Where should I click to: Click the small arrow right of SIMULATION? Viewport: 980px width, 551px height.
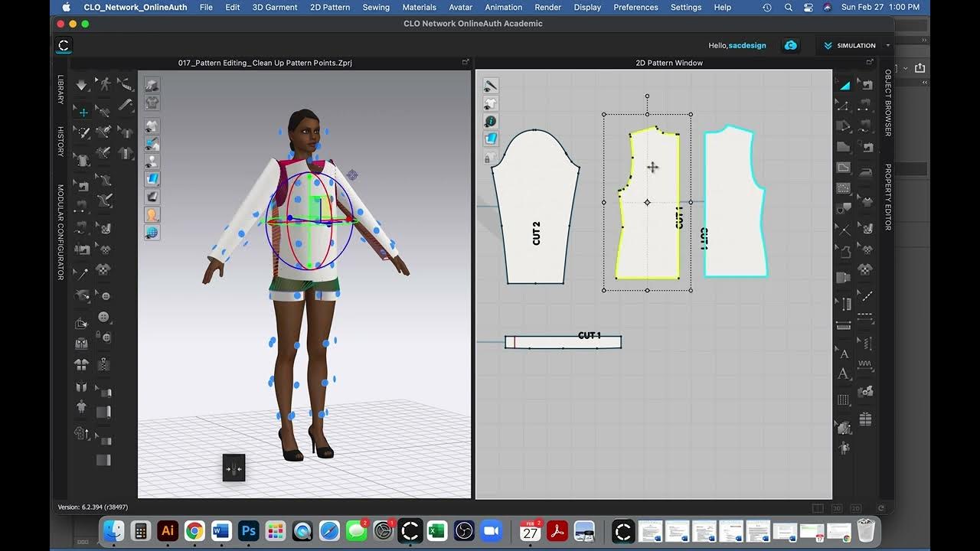click(888, 45)
